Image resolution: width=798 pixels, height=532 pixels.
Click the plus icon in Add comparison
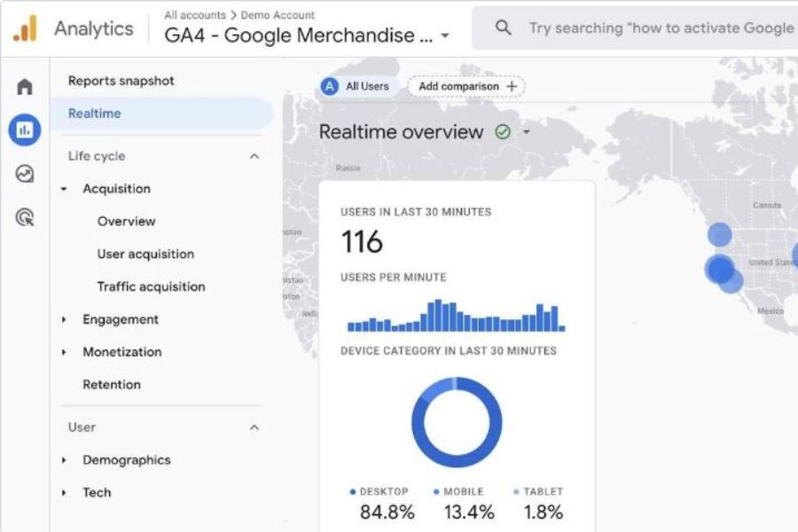coord(512,87)
